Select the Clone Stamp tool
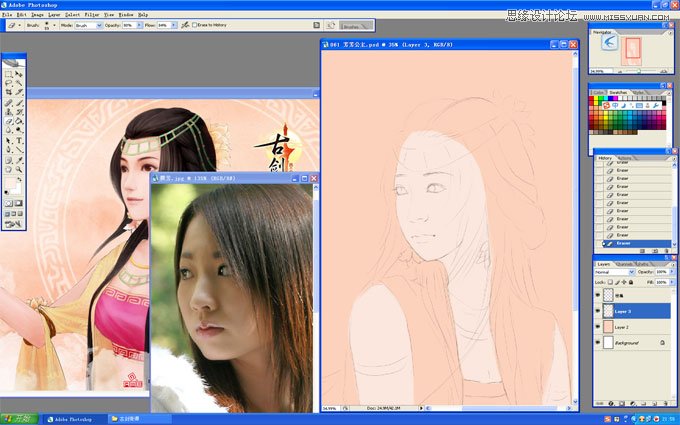 (x=8, y=112)
